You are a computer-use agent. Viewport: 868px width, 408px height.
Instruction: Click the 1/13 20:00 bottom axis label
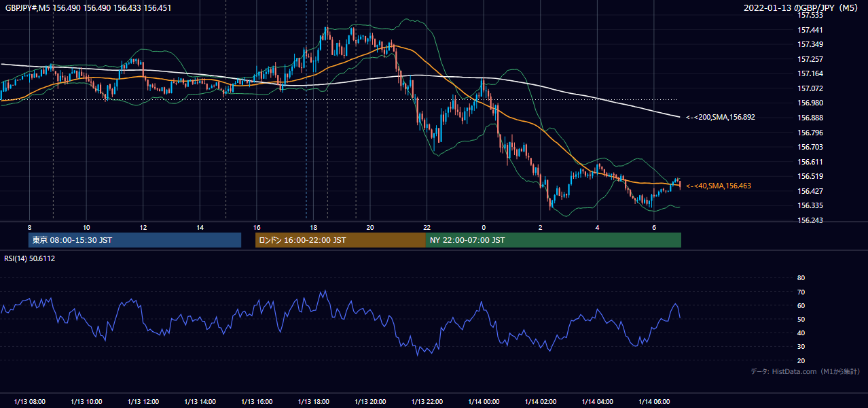tap(370, 402)
